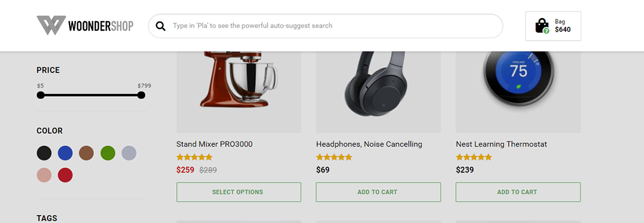Screen dimensions: 644x223
Task: Click the green cart item count badge
Action: tap(546, 31)
